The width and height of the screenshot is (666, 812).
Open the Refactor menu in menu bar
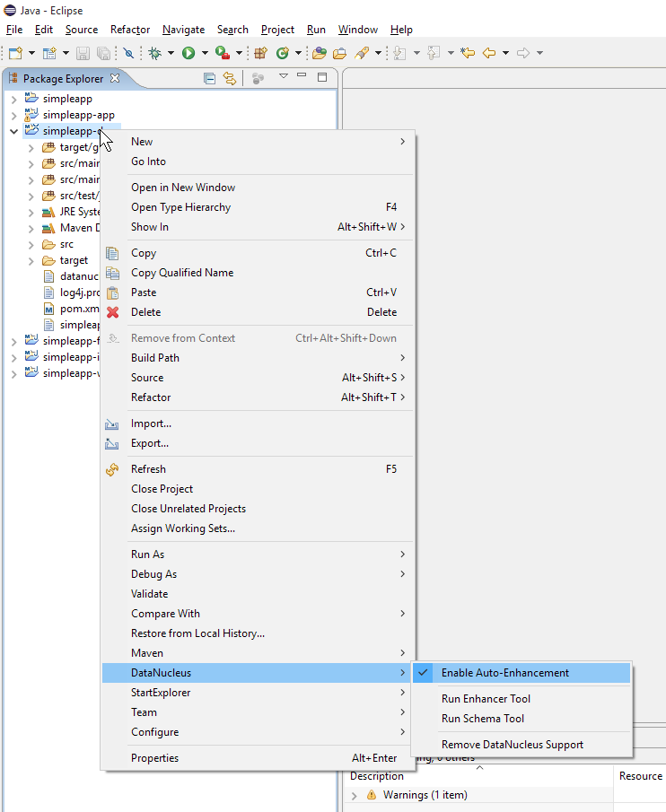(x=130, y=30)
